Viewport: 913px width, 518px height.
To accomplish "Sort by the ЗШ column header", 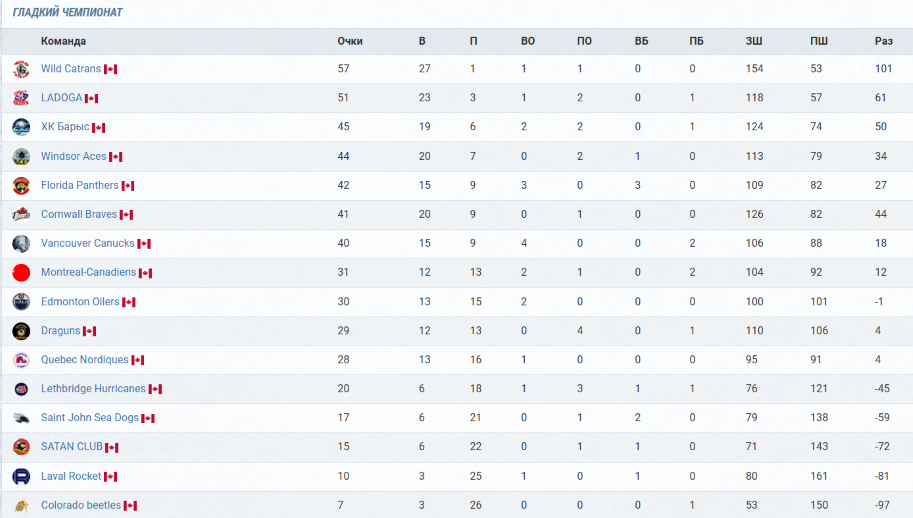I will (x=754, y=41).
